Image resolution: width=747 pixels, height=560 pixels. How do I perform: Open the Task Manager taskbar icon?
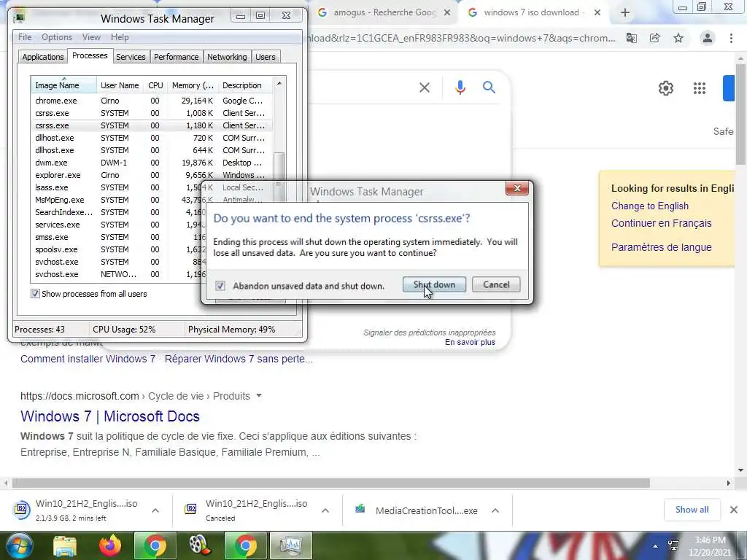coord(290,545)
